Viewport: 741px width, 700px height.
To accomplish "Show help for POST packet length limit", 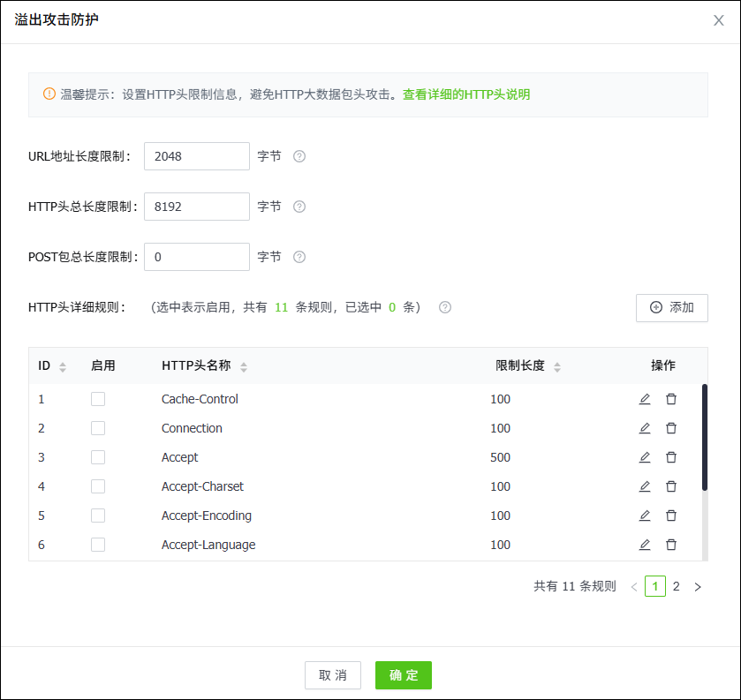I will (299, 257).
